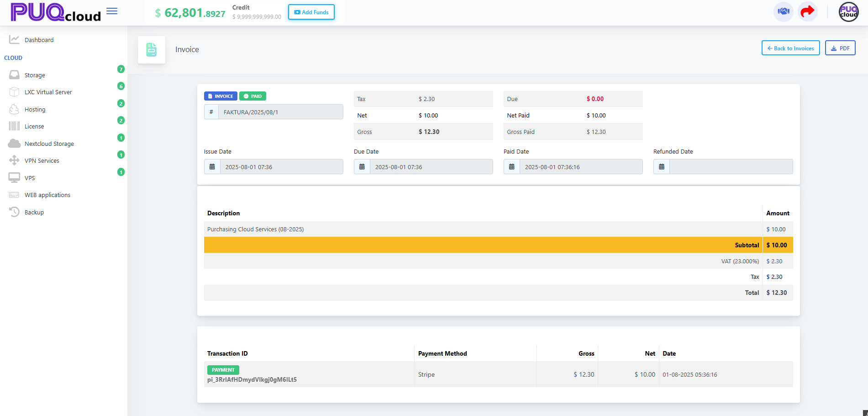Click the Issue Date calendar icon
868x416 pixels.
212,167
